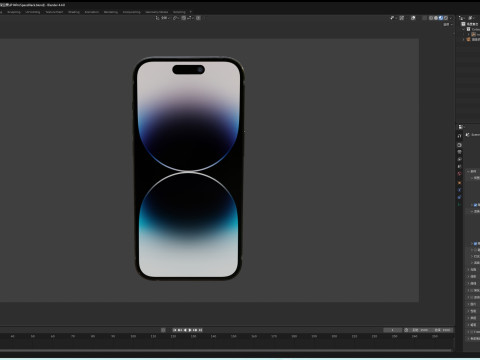Toggle snapping magnet icon

click(x=184, y=18)
